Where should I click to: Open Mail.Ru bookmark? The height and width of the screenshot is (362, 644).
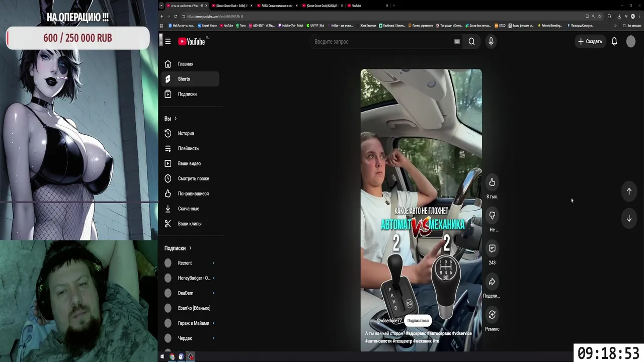tap(181, 26)
